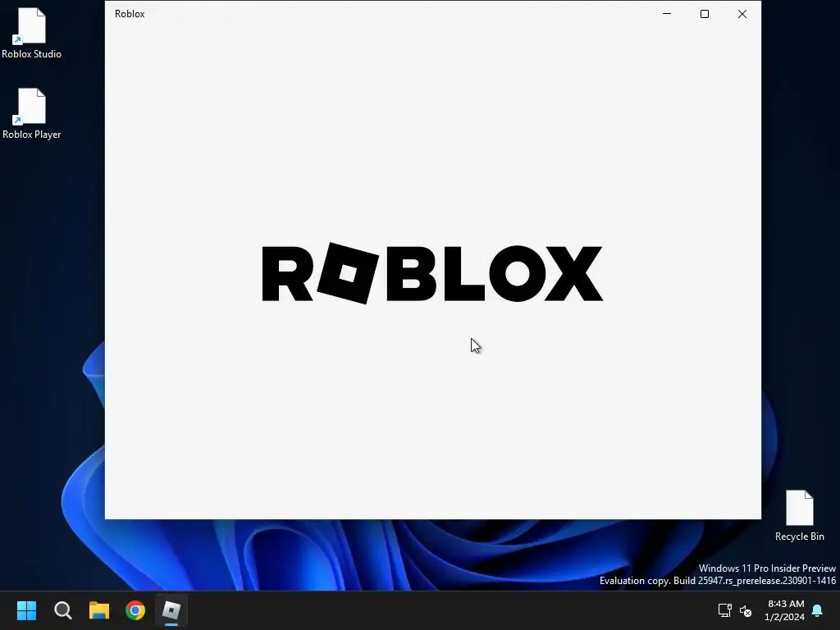This screenshot has width=840, height=630.
Task: Minimize the Roblox window
Action: coord(667,14)
